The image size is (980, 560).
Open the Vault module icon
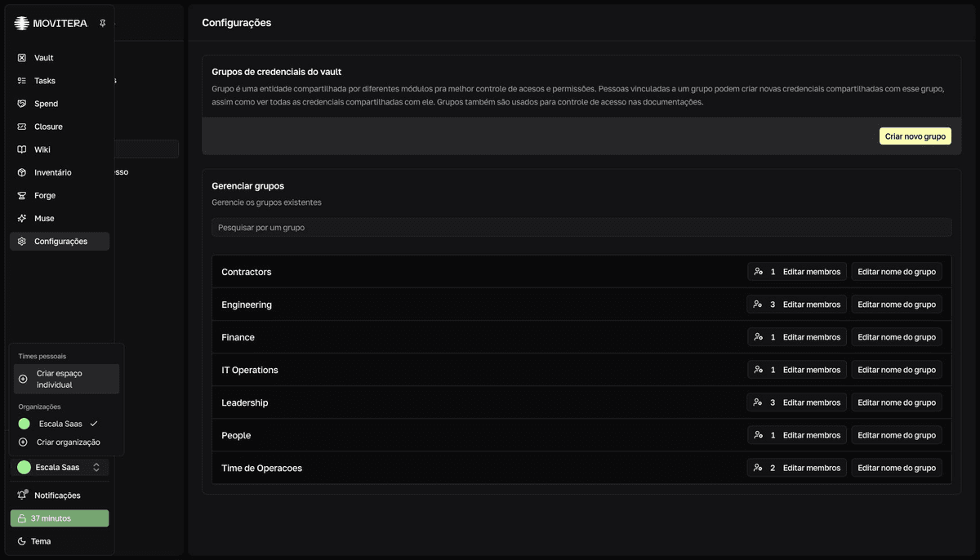[22, 58]
